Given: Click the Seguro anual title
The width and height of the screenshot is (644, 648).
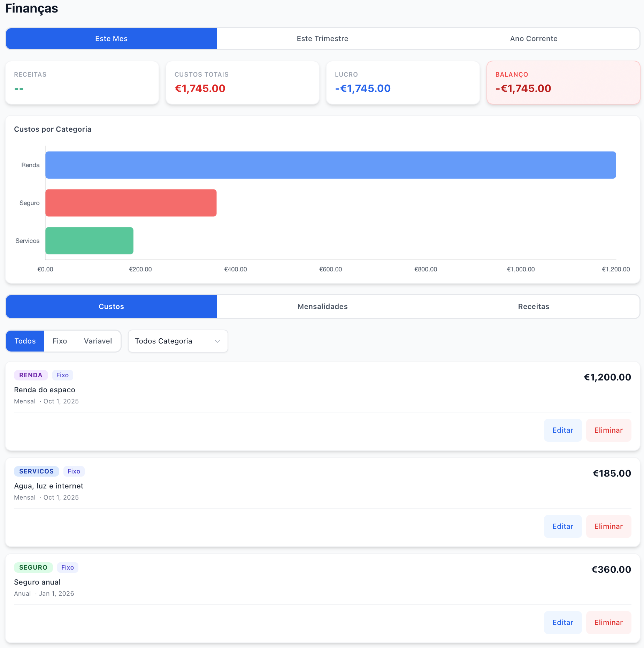Looking at the screenshot, I should pyautogui.click(x=37, y=582).
